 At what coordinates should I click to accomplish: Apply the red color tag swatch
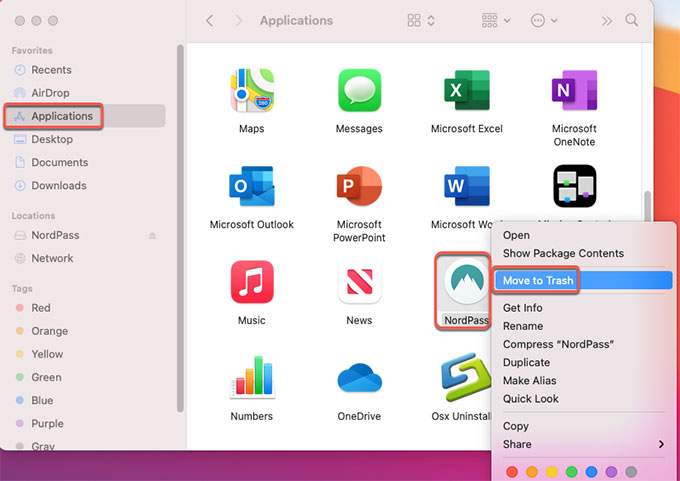513,471
